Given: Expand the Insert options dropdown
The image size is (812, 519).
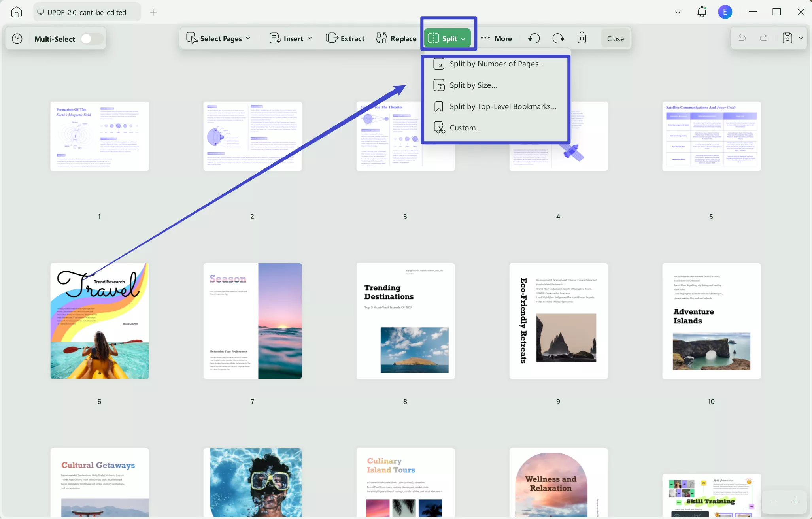Looking at the screenshot, I should [x=310, y=38].
